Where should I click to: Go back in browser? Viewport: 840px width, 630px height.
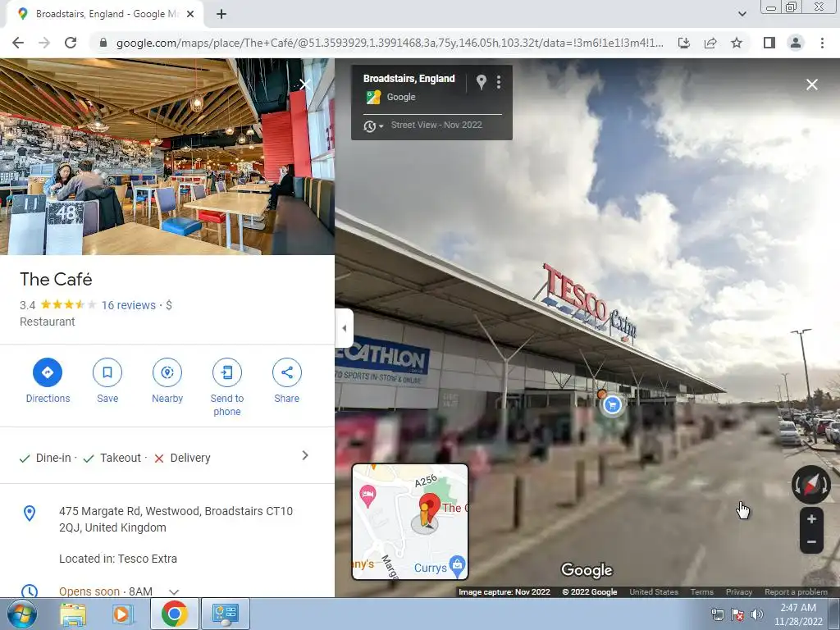pyautogui.click(x=18, y=43)
